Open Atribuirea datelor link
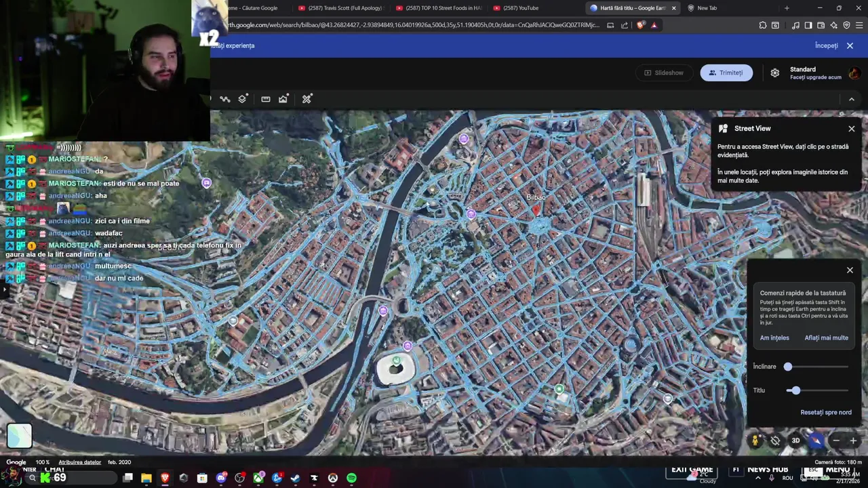The image size is (868, 488). click(x=80, y=462)
